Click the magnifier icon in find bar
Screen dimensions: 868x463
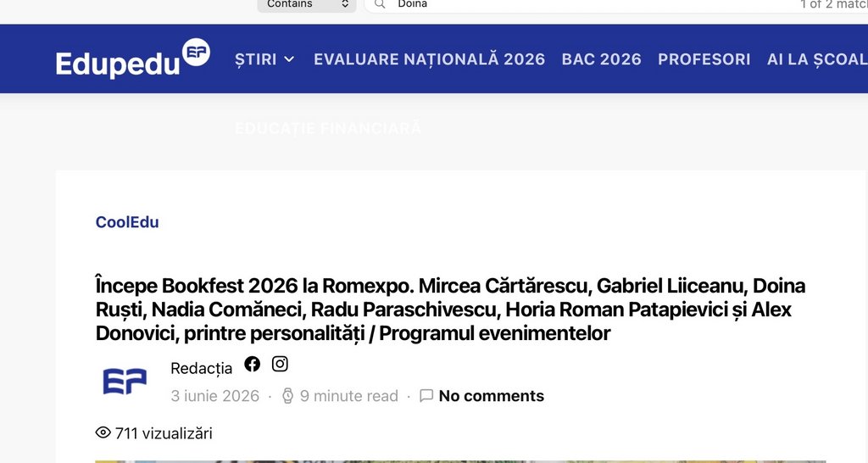tap(380, 4)
